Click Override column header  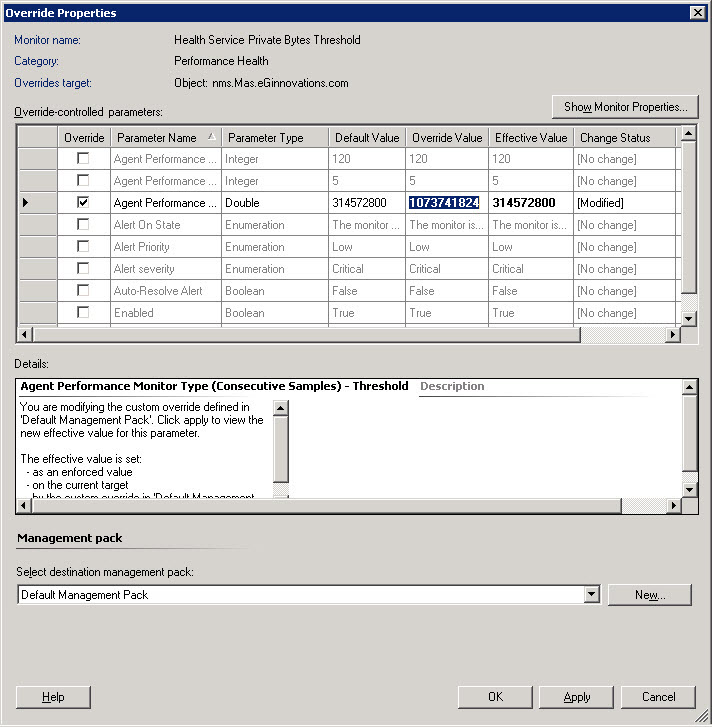pos(84,138)
